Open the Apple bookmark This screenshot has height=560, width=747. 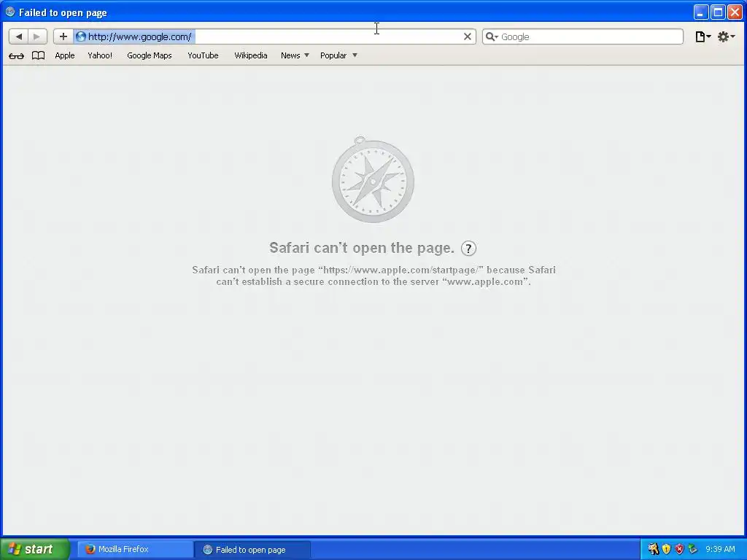pyautogui.click(x=65, y=55)
